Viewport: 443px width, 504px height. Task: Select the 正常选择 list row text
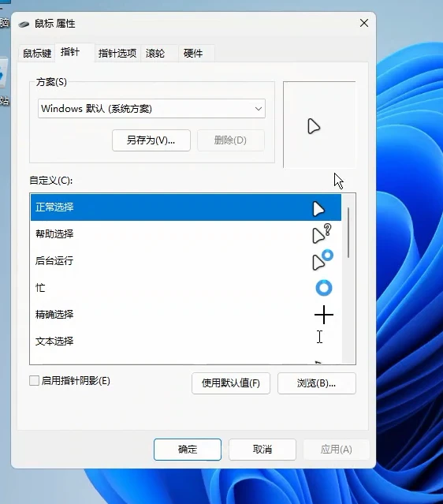coord(54,207)
